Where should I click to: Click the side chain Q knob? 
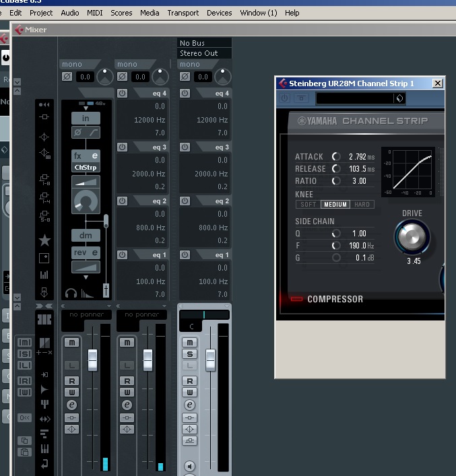(336, 234)
